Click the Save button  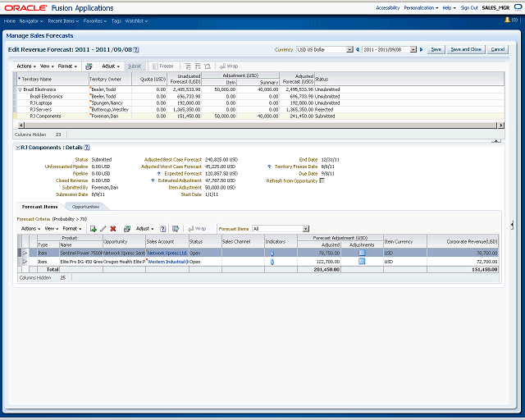[x=436, y=49]
